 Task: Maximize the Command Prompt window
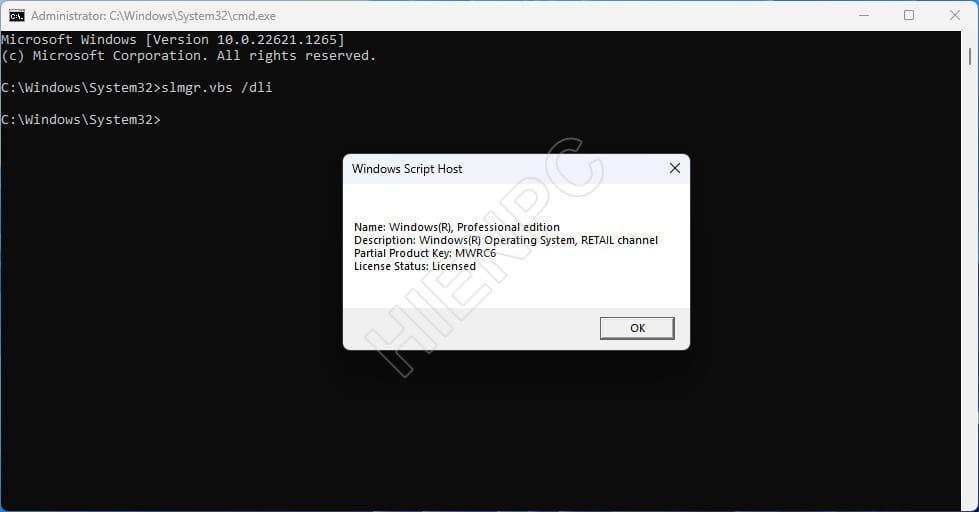909,16
